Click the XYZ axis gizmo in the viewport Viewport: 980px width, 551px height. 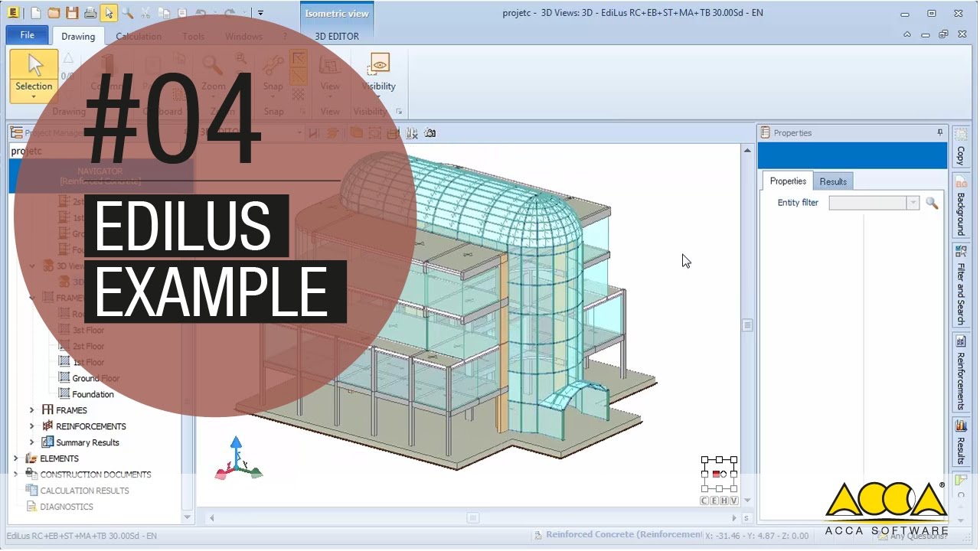click(x=238, y=458)
